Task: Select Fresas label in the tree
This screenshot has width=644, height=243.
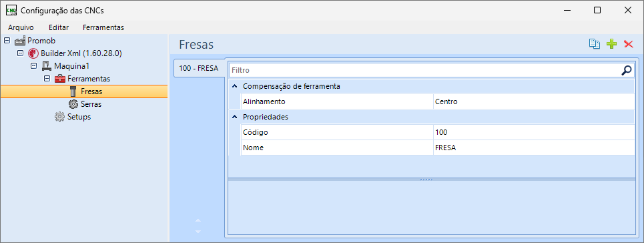Action: click(x=91, y=91)
